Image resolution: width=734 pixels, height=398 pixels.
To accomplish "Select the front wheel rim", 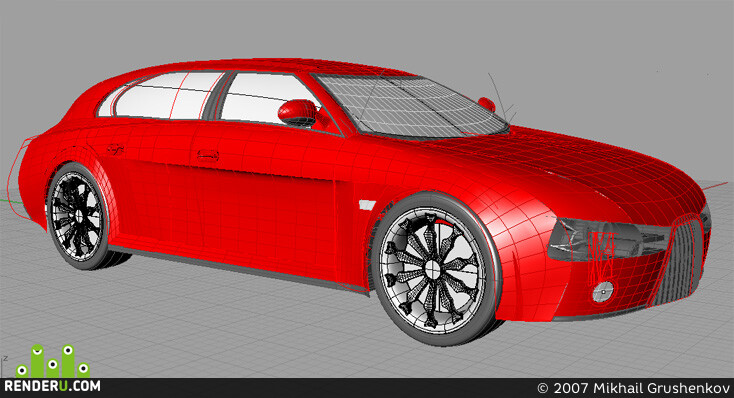I will pos(432,268).
